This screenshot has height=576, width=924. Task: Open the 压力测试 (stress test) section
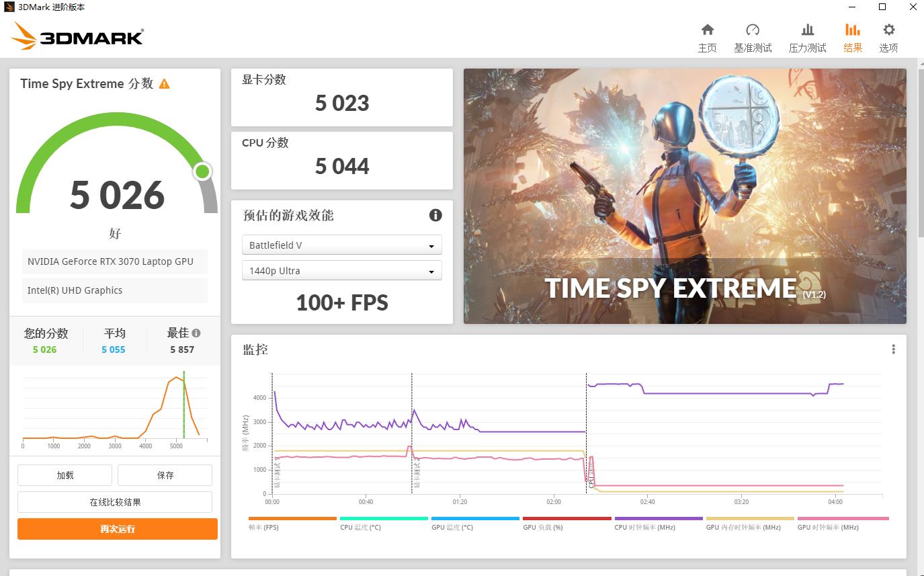[807, 36]
